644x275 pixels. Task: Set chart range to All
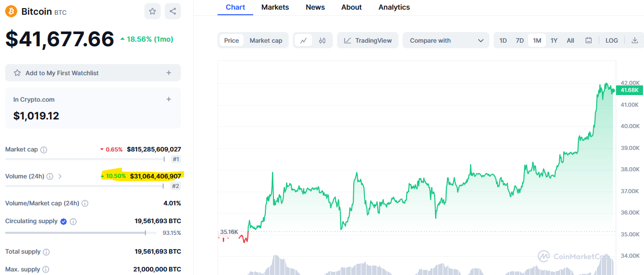(x=570, y=41)
